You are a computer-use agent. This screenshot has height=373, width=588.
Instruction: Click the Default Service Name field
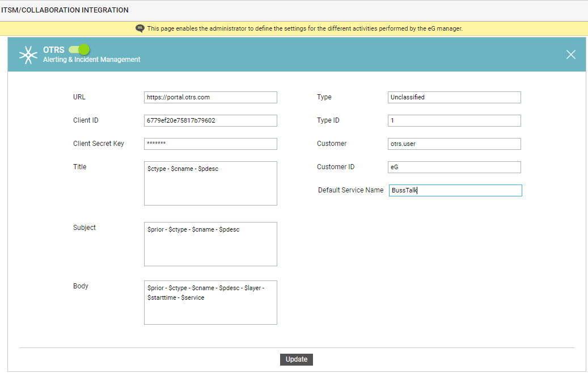coord(455,190)
